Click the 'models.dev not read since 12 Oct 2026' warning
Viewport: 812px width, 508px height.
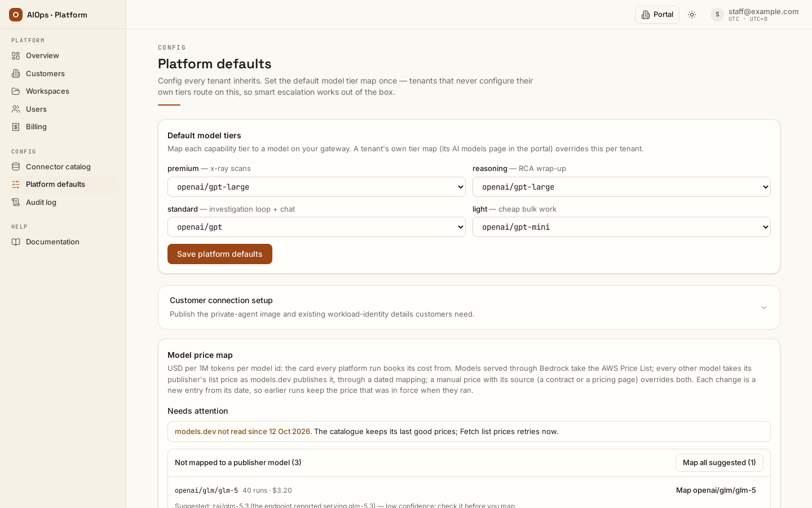coord(243,432)
